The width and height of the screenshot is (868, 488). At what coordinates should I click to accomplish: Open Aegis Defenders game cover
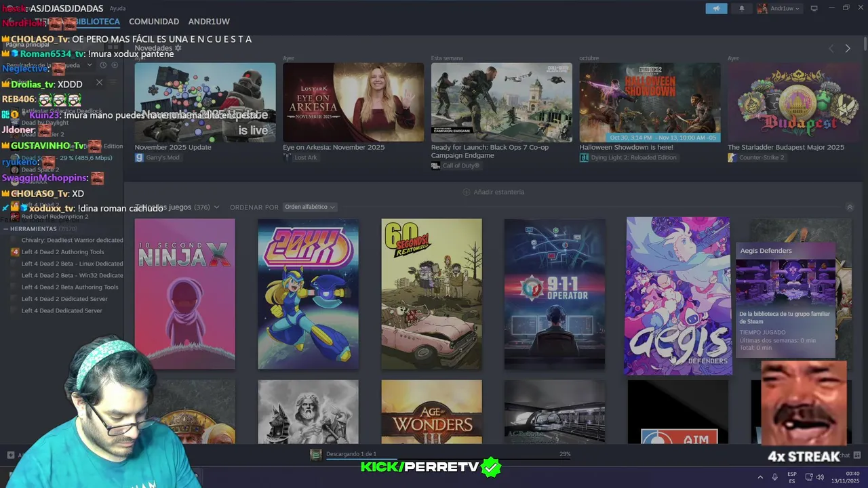(678, 296)
